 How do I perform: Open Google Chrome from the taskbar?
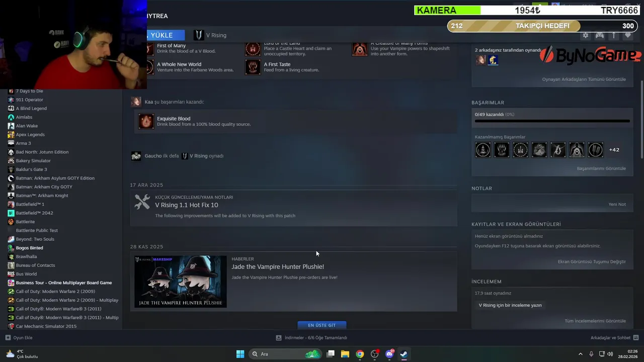(360, 354)
